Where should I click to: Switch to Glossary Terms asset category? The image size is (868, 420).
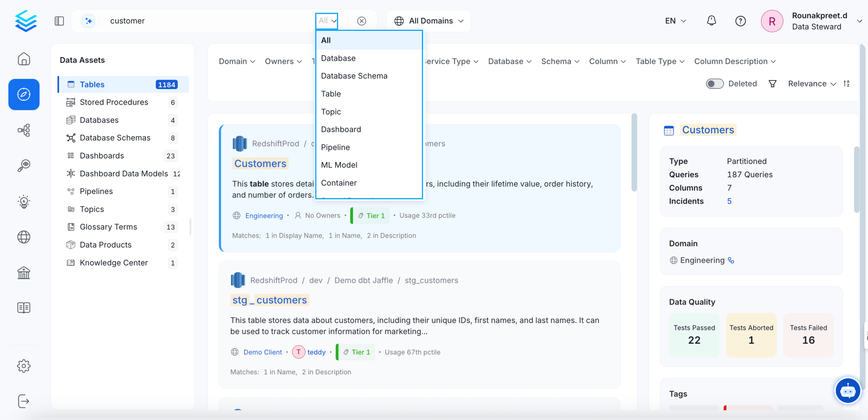[108, 227]
